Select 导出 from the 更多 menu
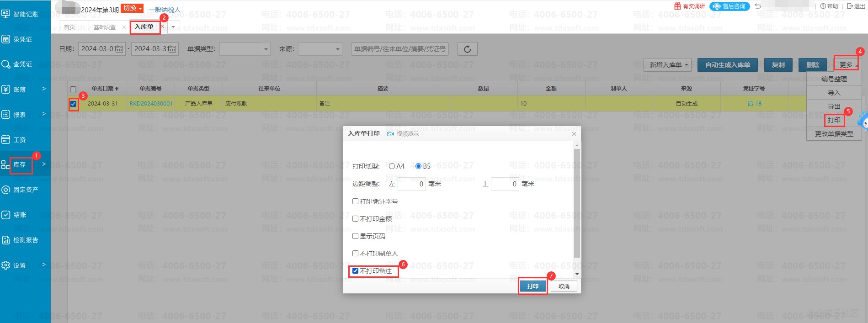This screenshot has height=323, width=868. [834, 106]
